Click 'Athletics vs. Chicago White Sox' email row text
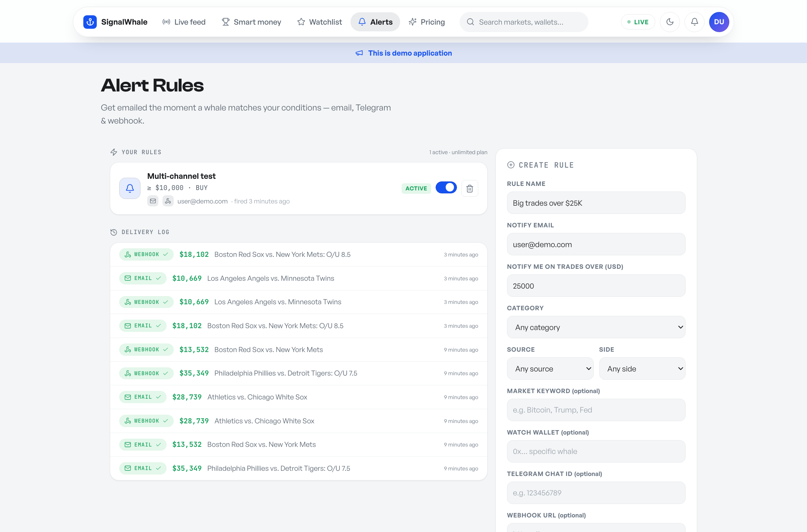The height and width of the screenshot is (532, 807). [x=257, y=397]
